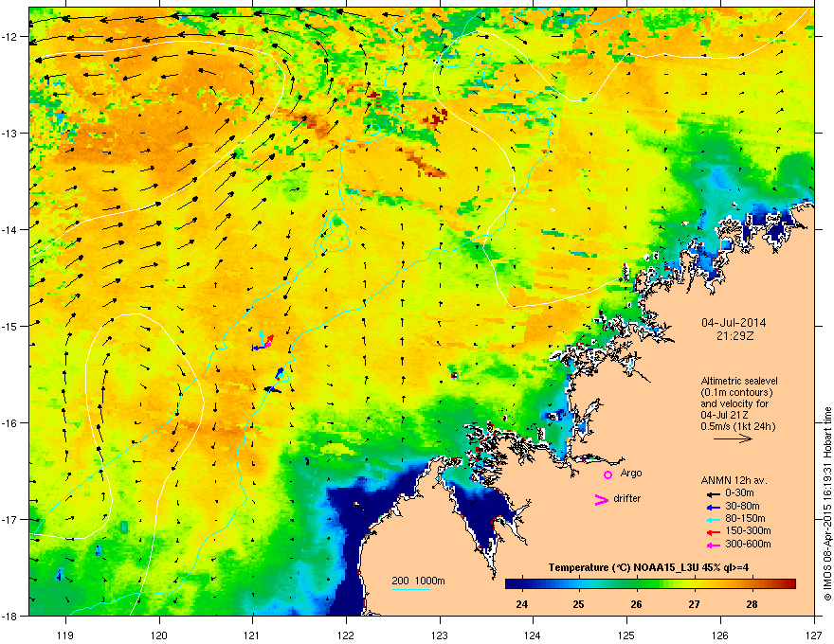Click the latitude axis label '-12'
Screen dimensions: 834x644
[9, 36]
